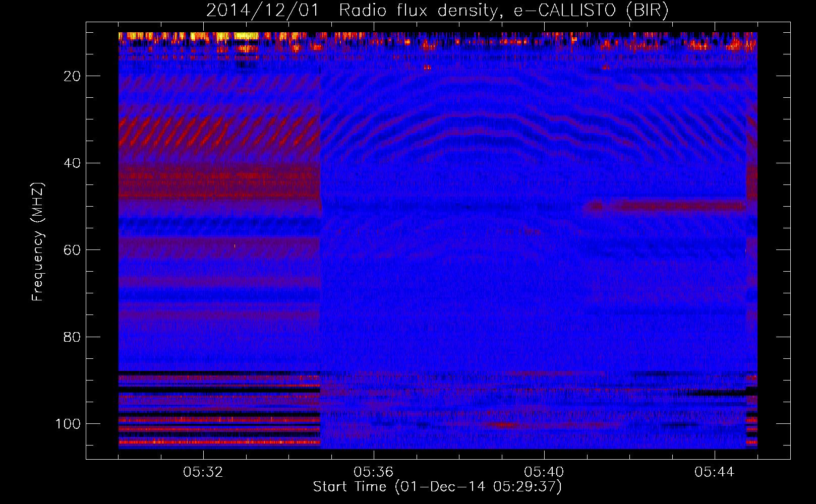Click the x-axis label 'Start Time (01-Dec-14 05:29:37)'
The image size is (816, 504).
tap(437, 487)
